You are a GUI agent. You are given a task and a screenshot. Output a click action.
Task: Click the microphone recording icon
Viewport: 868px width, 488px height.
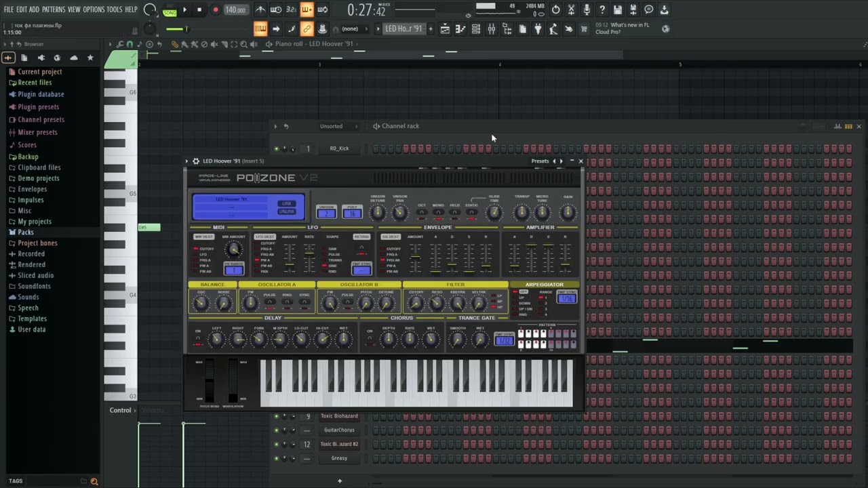pyautogui.click(x=587, y=9)
